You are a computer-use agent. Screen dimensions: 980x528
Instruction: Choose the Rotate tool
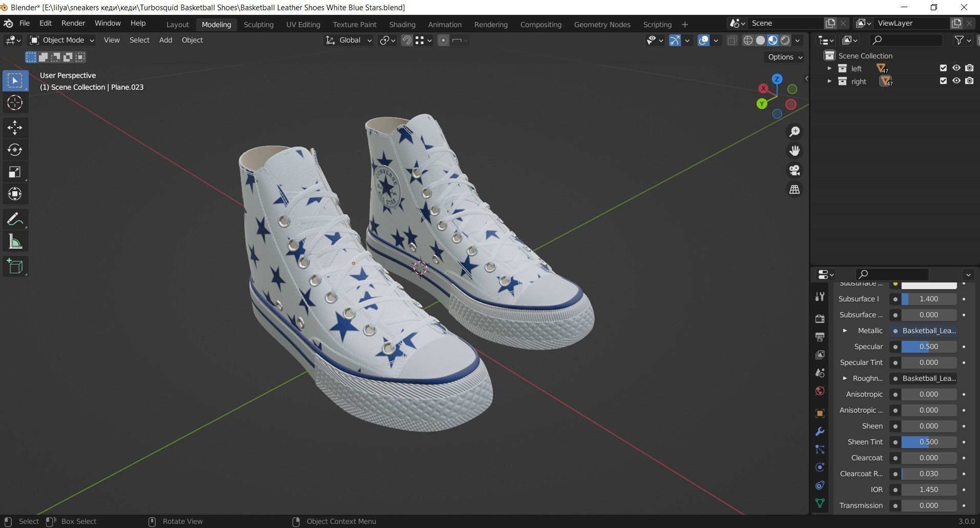tap(15, 150)
